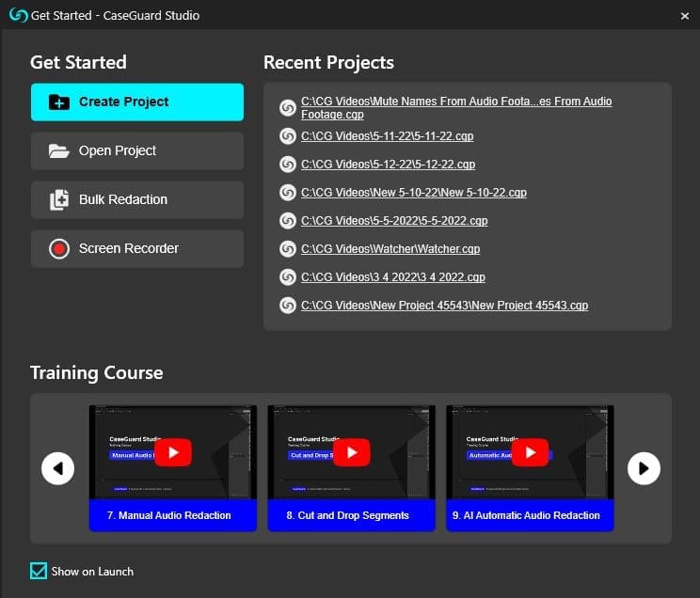This screenshot has height=598, width=700.
Task: Open recent project New Project 45543.cgp
Action: tap(445, 306)
